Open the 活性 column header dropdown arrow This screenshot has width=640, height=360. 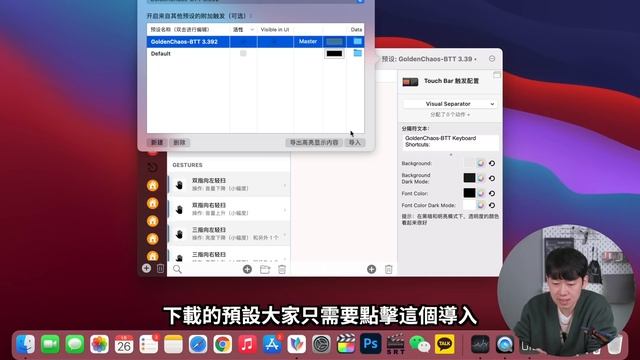[x=252, y=30]
